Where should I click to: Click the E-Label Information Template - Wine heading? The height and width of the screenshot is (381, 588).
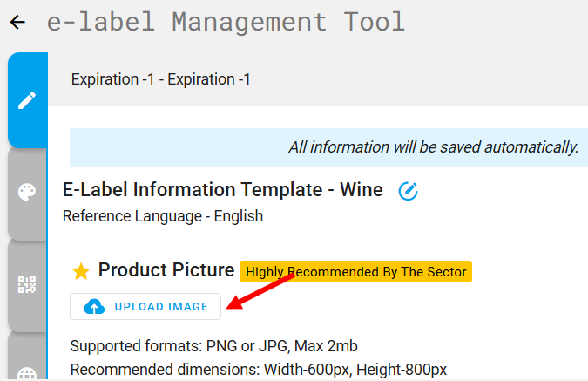(223, 189)
